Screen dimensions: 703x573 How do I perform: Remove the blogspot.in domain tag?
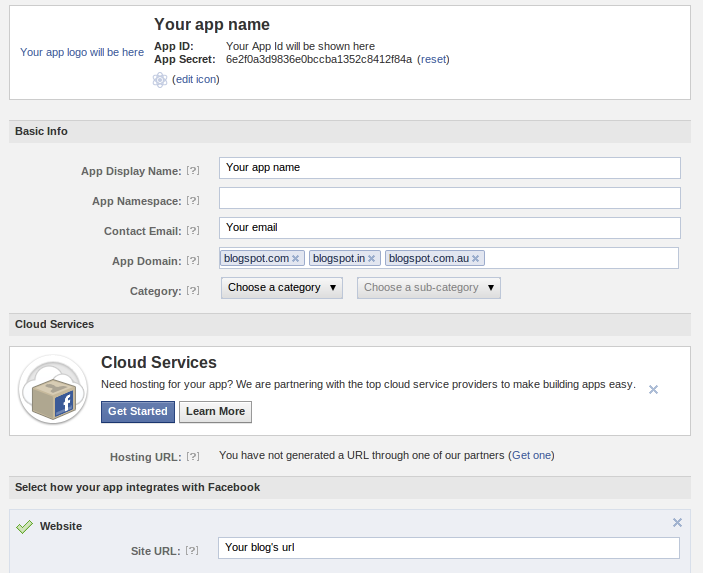[x=372, y=259]
